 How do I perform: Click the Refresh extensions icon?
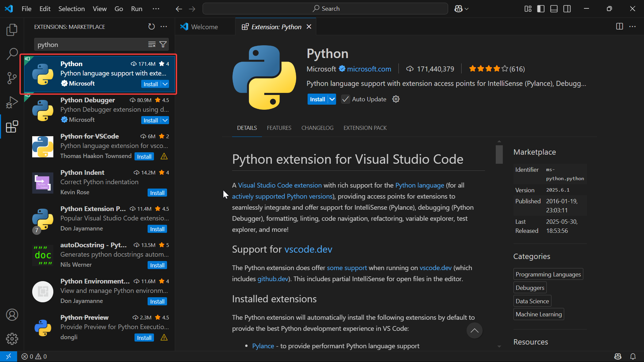click(152, 27)
